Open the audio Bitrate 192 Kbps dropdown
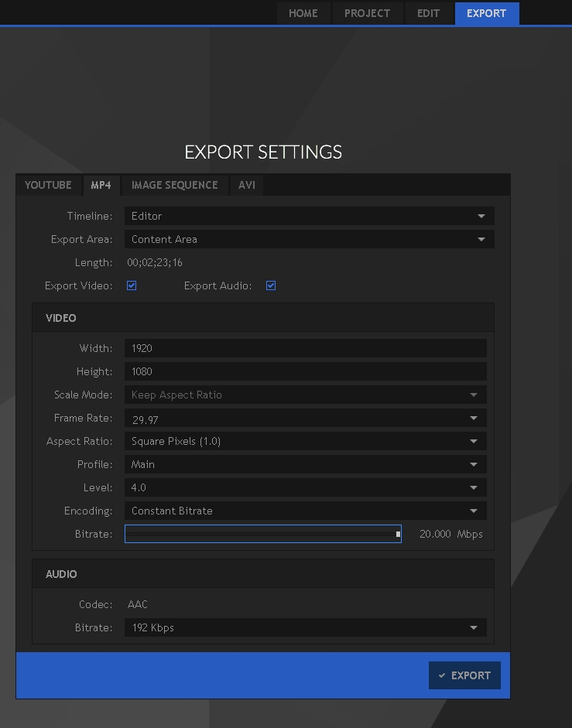This screenshot has width=572, height=728. (305, 627)
